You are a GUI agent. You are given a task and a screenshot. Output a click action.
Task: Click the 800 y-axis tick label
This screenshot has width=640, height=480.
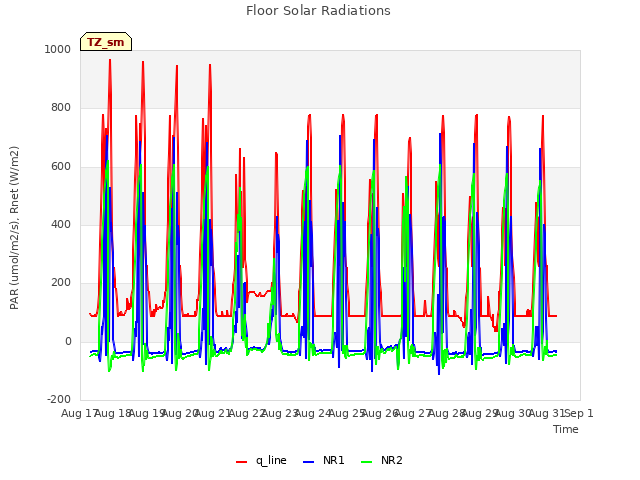click(x=61, y=108)
